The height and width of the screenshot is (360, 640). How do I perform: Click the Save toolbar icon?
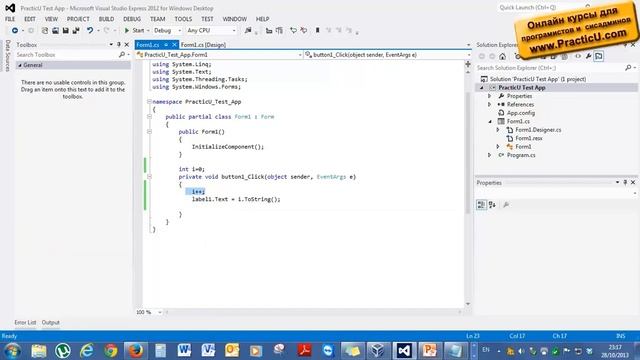coord(65,31)
